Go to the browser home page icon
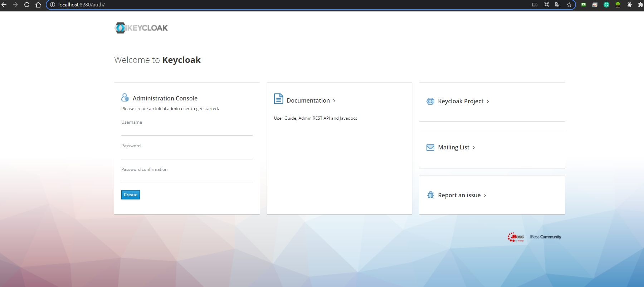The image size is (644, 287). 38,5
